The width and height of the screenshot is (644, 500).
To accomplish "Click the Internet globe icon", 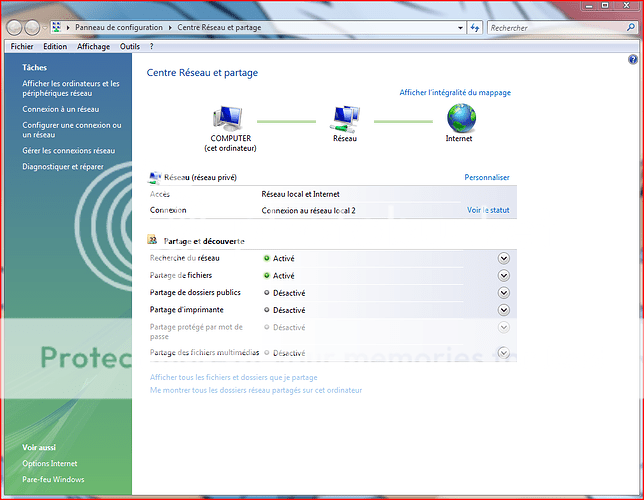I will 460,119.
